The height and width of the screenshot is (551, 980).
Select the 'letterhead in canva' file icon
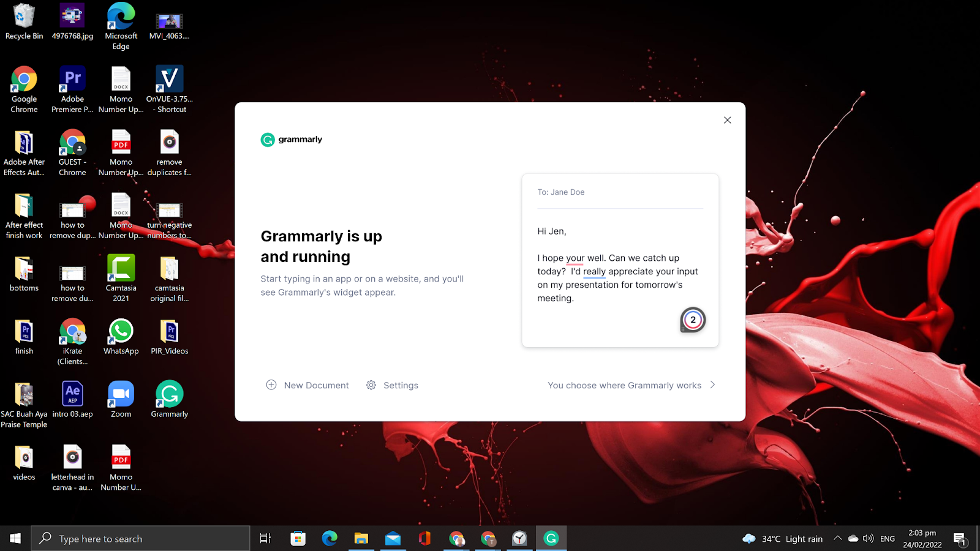(x=72, y=468)
